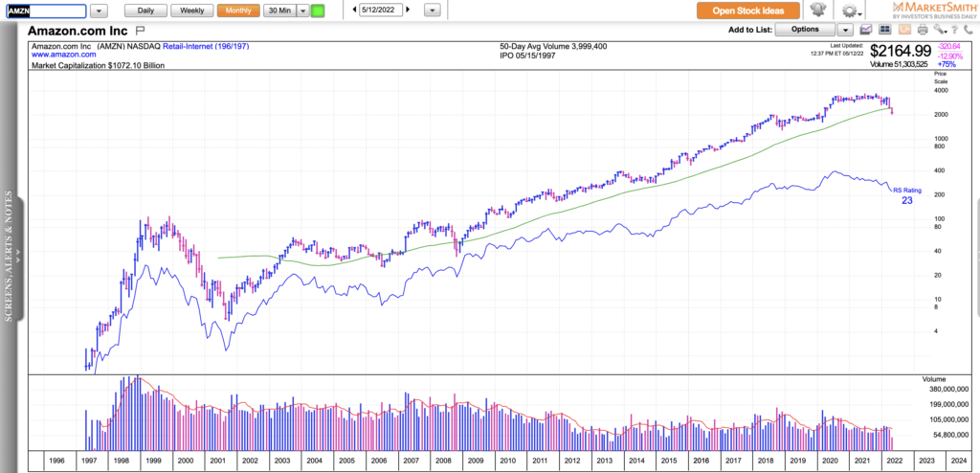This screenshot has height=473, width=980.
Task: Click the 2015 year on the timeline
Action: pos(670,461)
